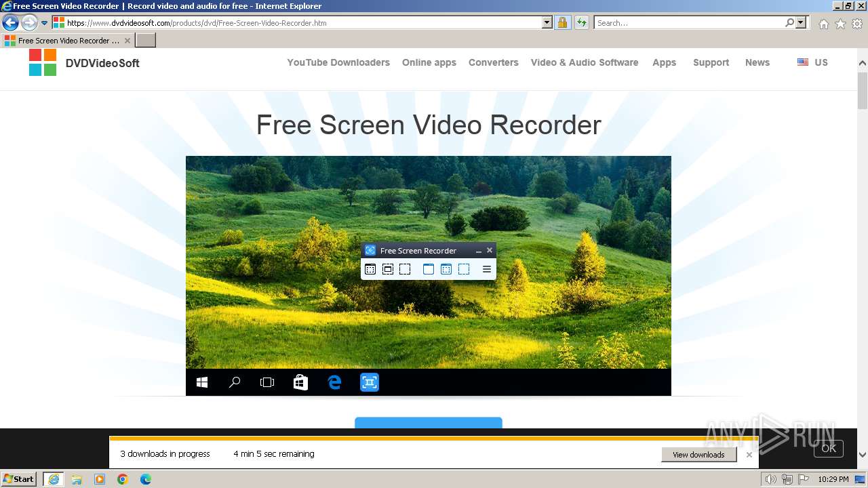Open Video & Audio Software menu
868x488 pixels.
coord(585,62)
